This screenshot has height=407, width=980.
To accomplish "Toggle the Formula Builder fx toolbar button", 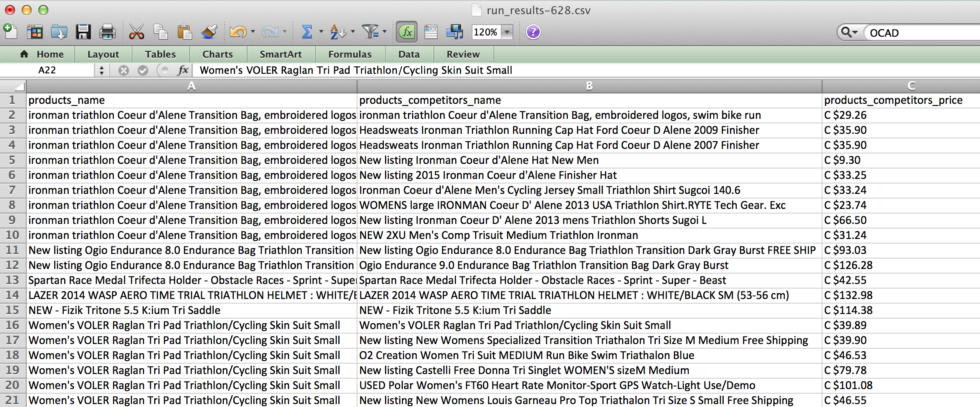I will point(407,32).
